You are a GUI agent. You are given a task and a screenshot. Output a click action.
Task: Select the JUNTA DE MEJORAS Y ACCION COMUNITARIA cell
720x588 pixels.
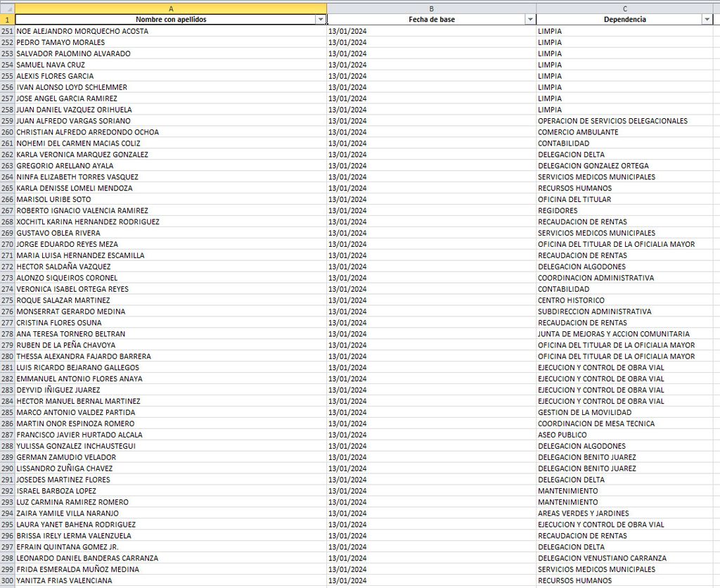point(624,334)
